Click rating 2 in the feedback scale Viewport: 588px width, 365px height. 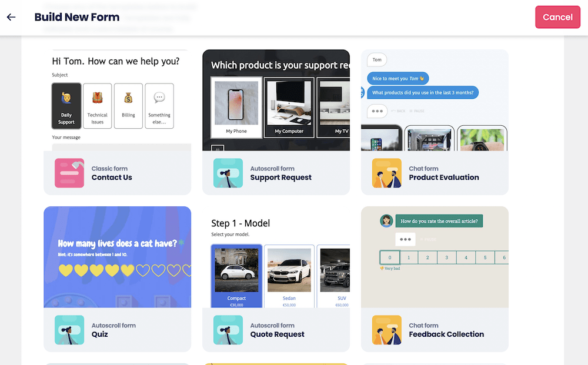point(427,257)
